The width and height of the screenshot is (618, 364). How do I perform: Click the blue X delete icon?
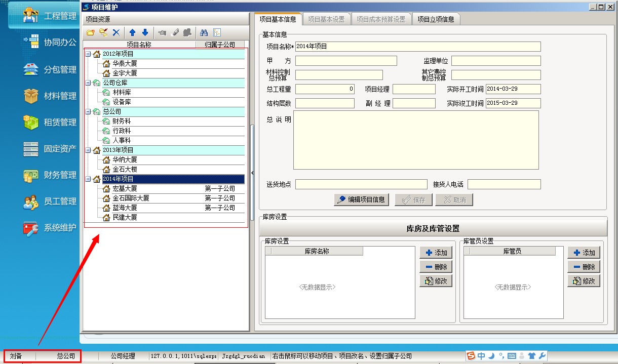(116, 32)
